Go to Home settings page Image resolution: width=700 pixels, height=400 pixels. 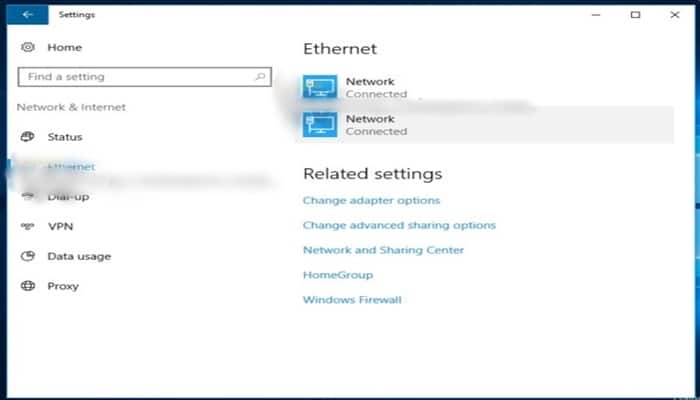point(64,47)
